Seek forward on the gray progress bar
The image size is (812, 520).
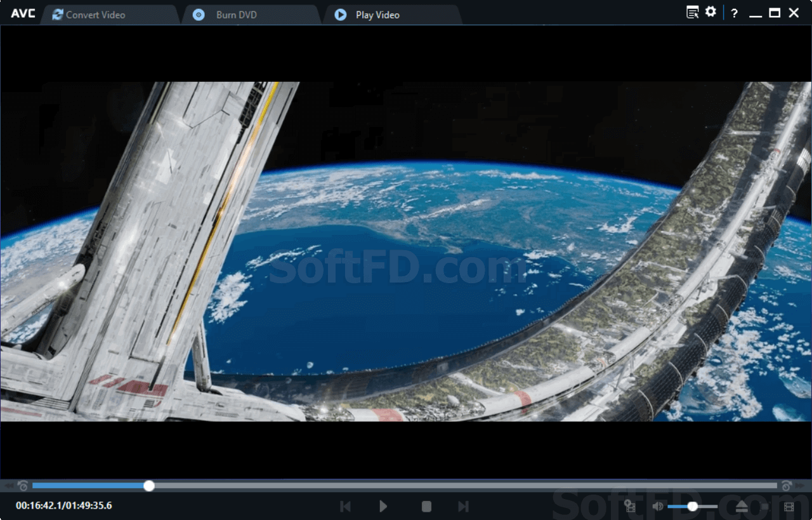pos(466,486)
